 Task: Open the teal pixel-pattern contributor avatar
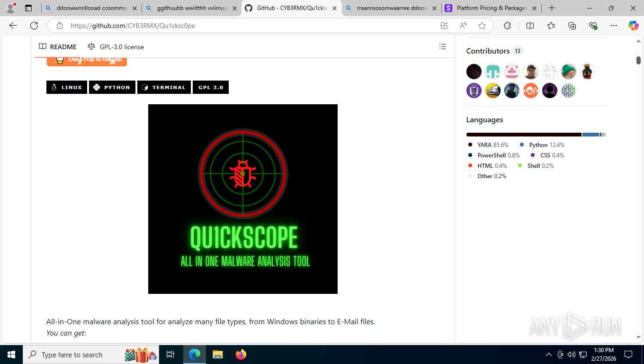(493, 72)
